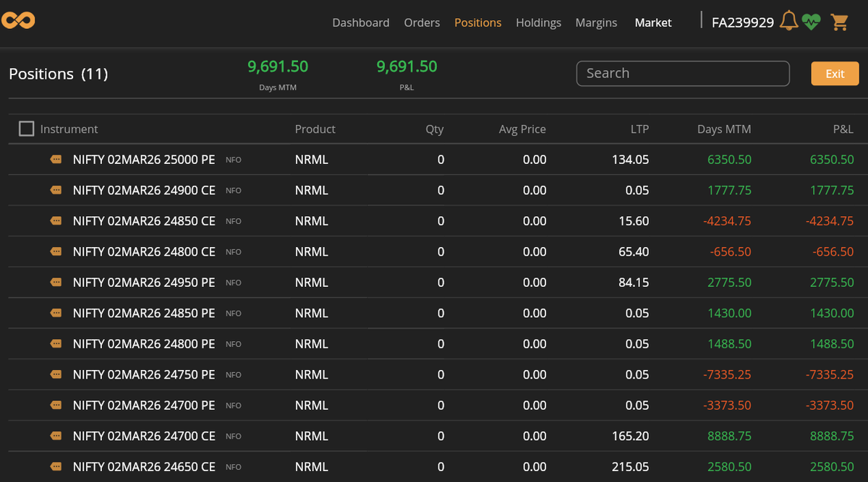Screen dimensions: 868x482
Task: Click tag icon for NIFTY 24650 CE
Action: tap(56, 467)
